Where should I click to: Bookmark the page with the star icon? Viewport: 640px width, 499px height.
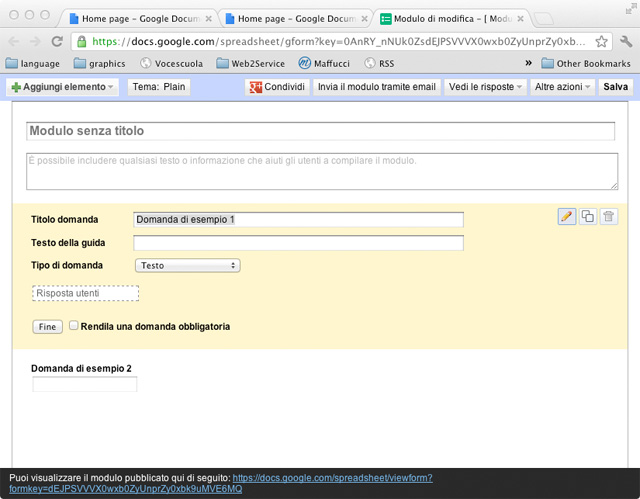[601, 42]
